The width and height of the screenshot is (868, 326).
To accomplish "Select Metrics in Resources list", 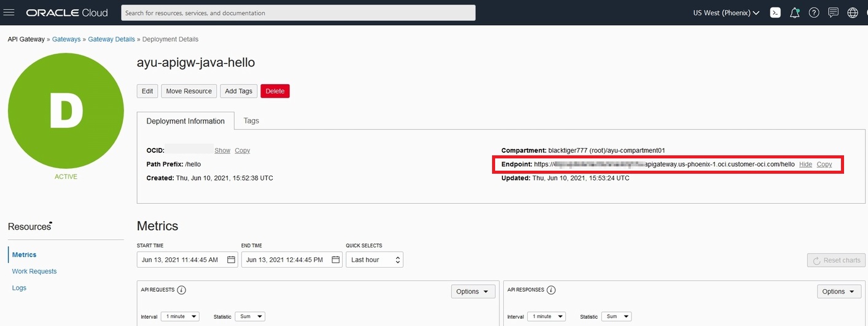I will pos(24,255).
